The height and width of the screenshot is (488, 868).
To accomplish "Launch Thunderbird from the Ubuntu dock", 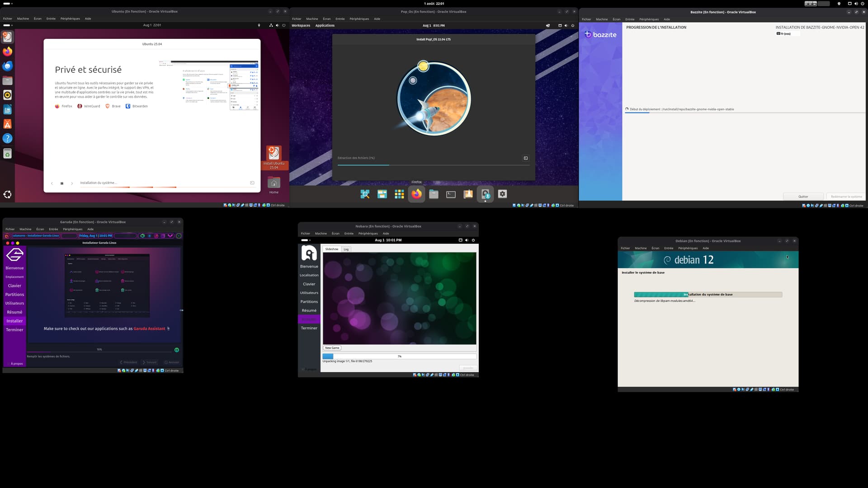I will coord(7,66).
